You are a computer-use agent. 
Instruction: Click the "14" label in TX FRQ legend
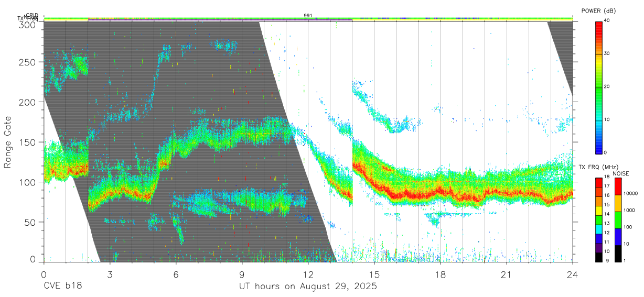pos(607,214)
